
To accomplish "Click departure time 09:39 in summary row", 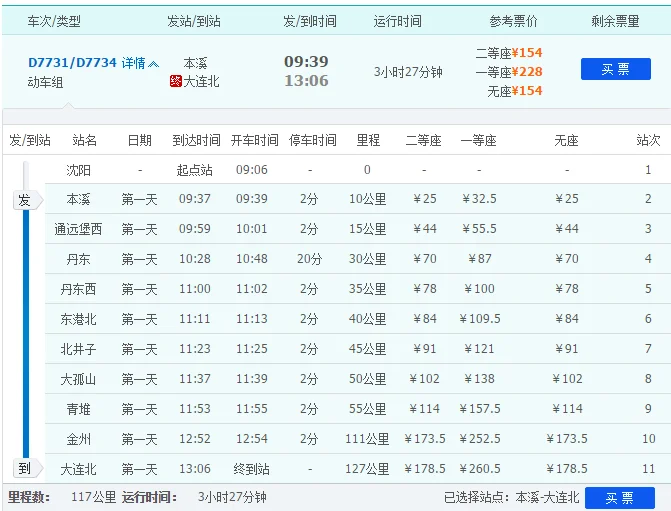I will coord(306,62).
